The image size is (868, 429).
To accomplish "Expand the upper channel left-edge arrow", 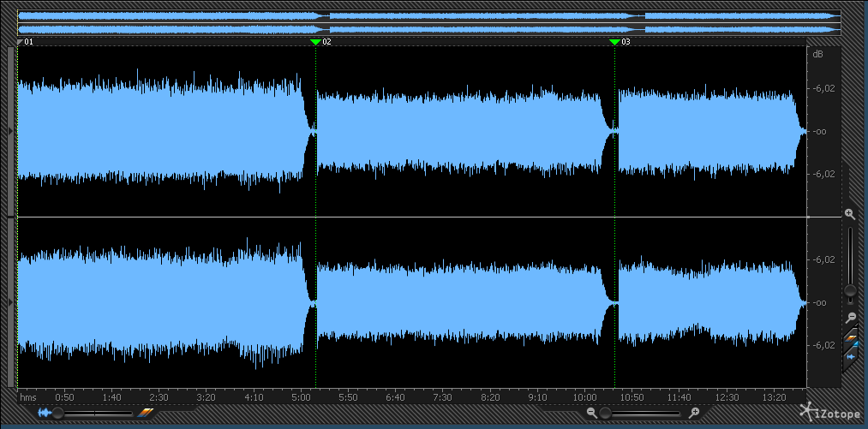I will click(10, 130).
